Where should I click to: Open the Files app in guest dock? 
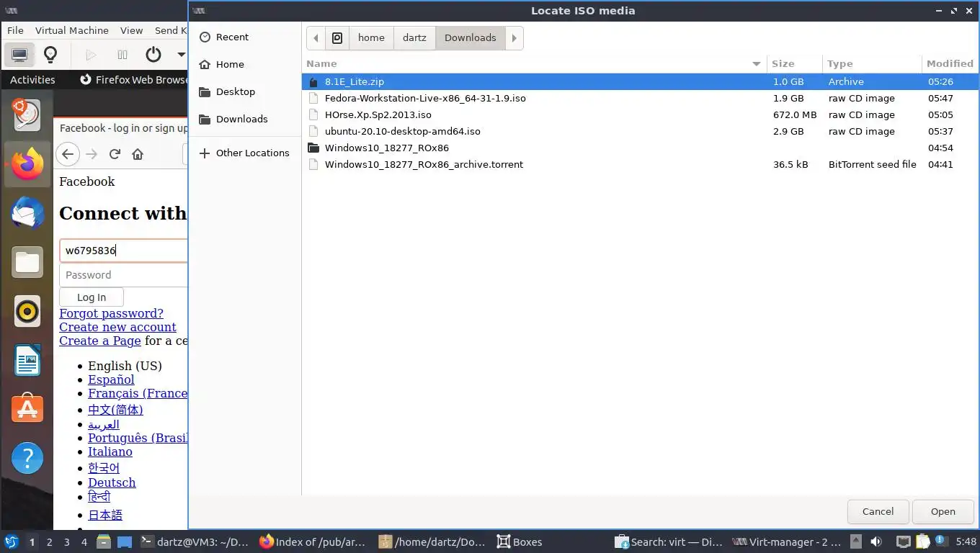pyautogui.click(x=27, y=262)
